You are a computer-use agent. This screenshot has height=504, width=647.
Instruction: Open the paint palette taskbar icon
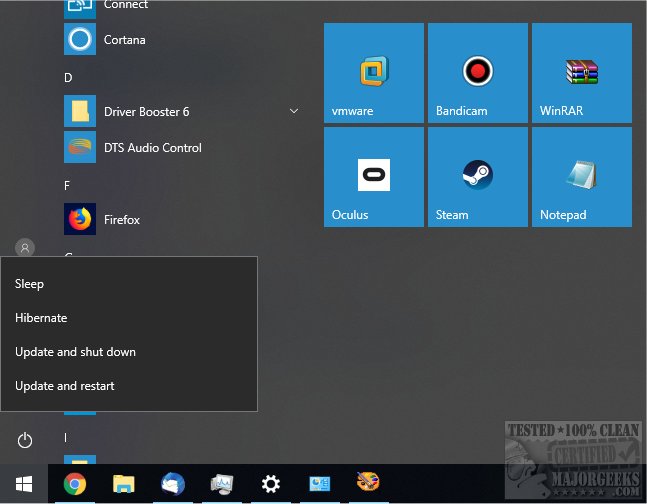[368, 482]
